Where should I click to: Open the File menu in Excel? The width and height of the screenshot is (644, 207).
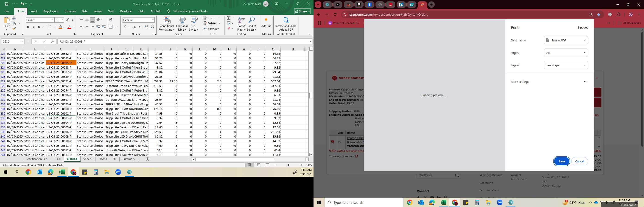7,11
